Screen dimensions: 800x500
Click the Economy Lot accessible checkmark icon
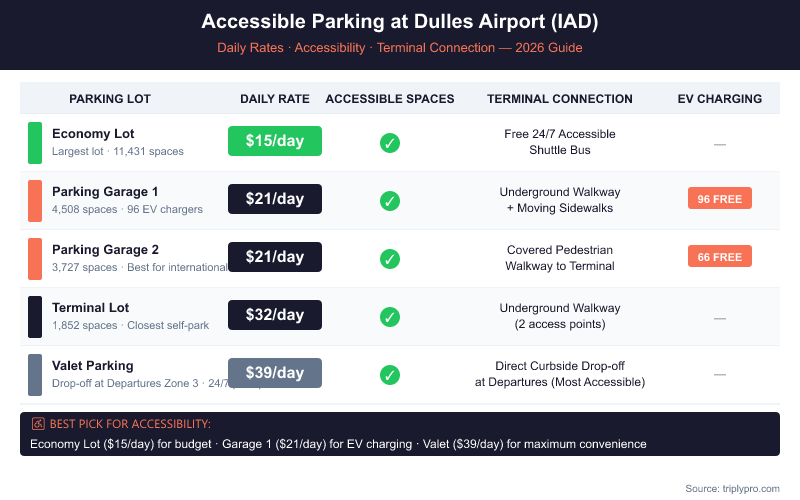(390, 143)
